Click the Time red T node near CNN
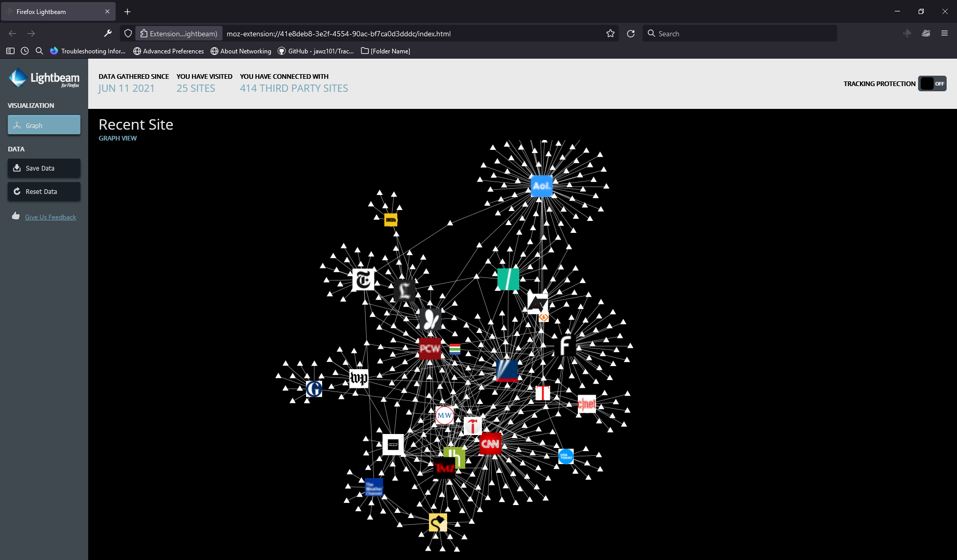 click(473, 426)
